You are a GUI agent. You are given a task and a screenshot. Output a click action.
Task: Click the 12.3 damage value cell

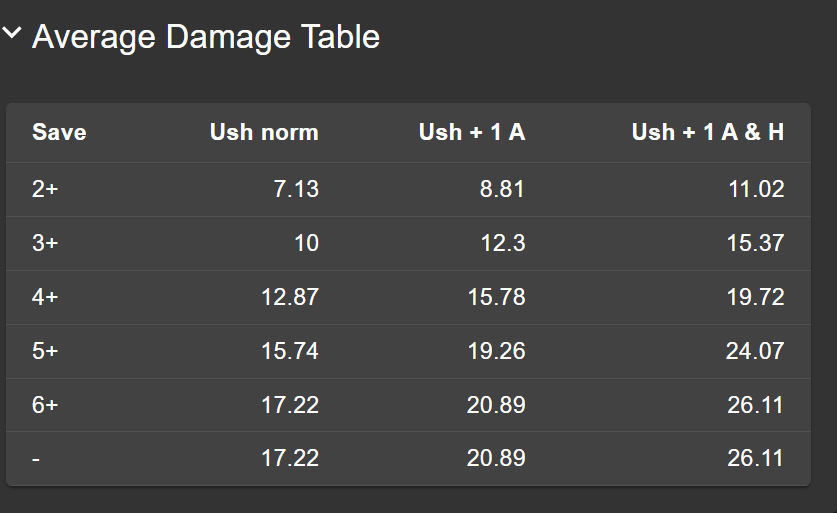pyautogui.click(x=502, y=243)
